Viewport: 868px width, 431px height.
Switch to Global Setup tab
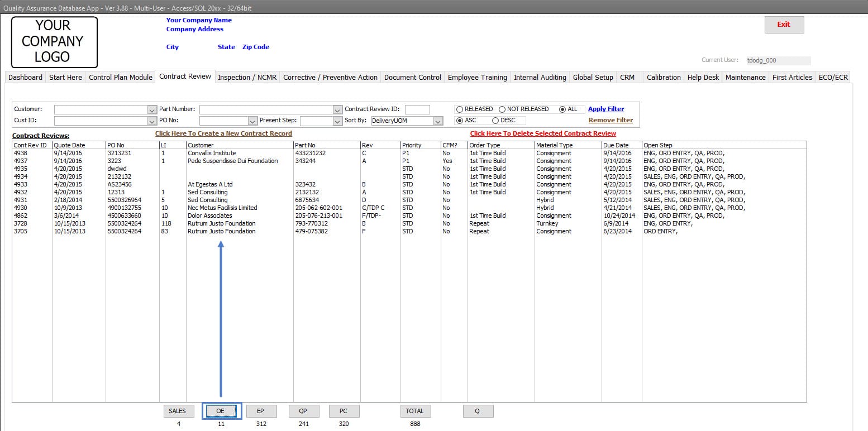click(593, 78)
